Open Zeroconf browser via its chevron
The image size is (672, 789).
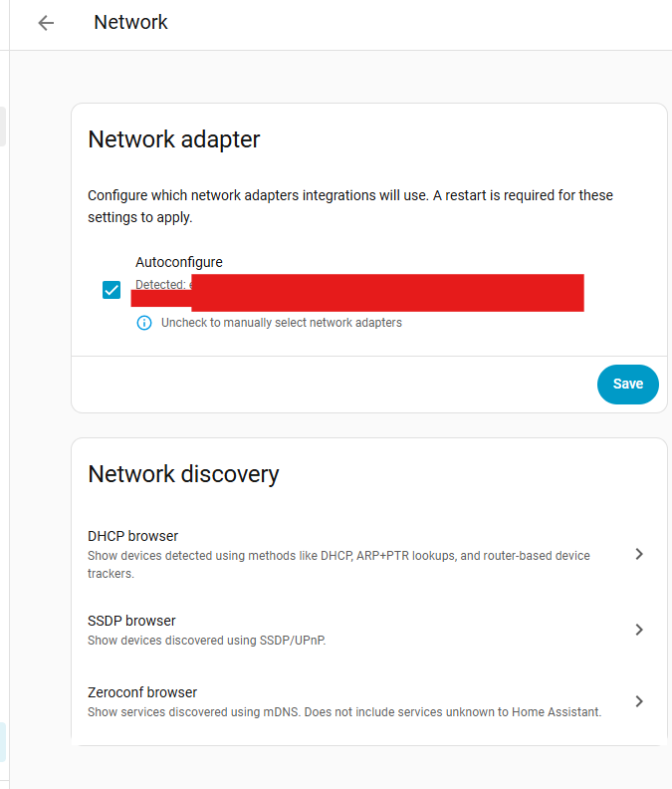point(639,701)
